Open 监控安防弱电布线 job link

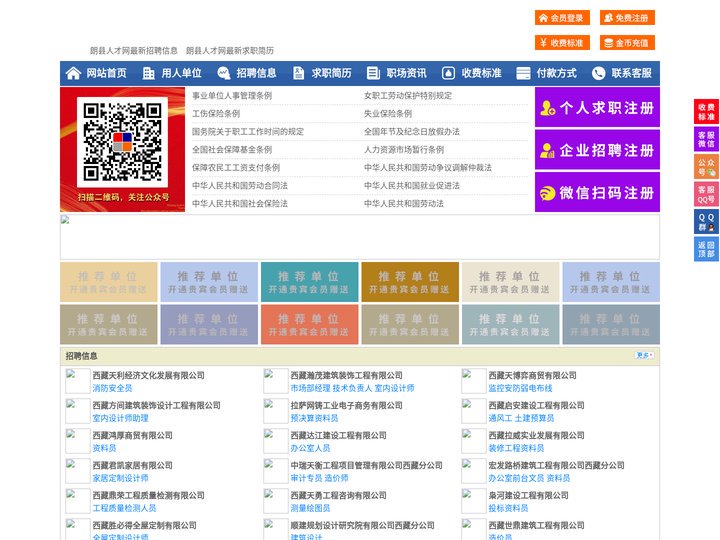520,388
